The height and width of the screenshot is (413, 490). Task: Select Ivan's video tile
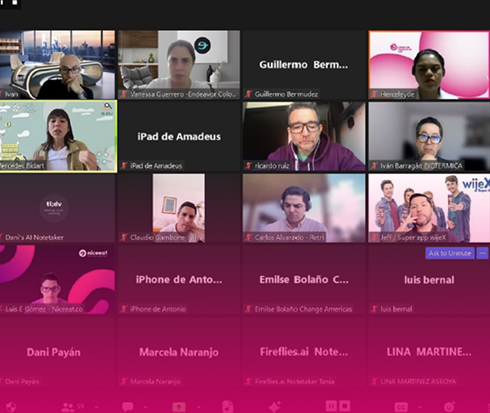coord(57,65)
